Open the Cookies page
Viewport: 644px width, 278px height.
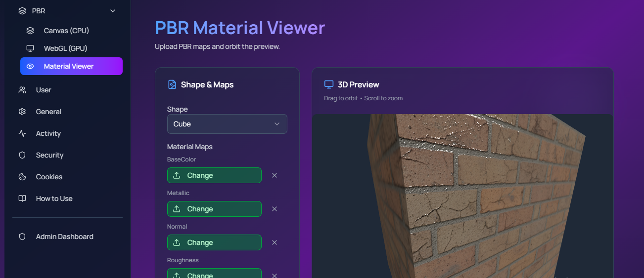pyautogui.click(x=49, y=177)
